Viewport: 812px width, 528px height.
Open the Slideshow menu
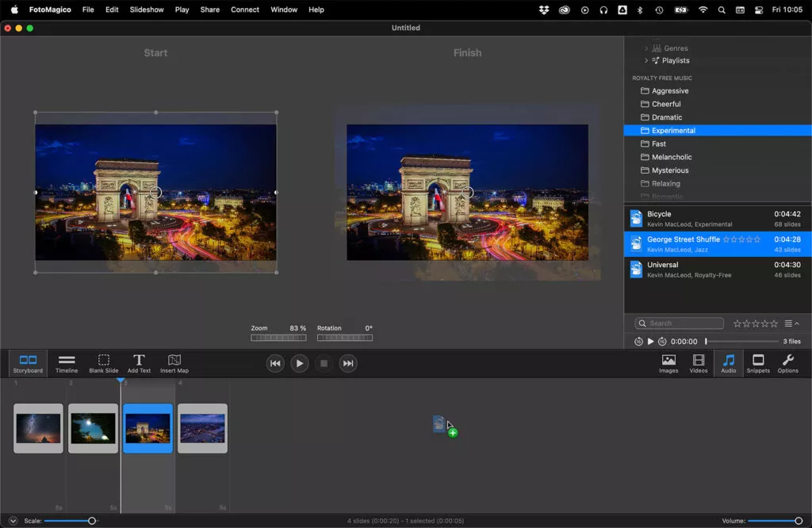[x=147, y=10]
